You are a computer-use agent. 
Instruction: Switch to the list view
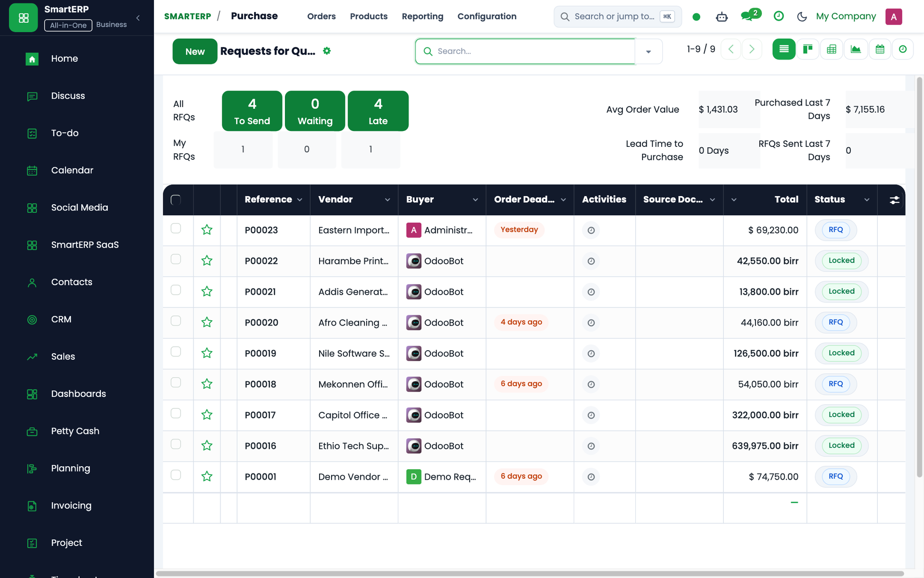783,49
